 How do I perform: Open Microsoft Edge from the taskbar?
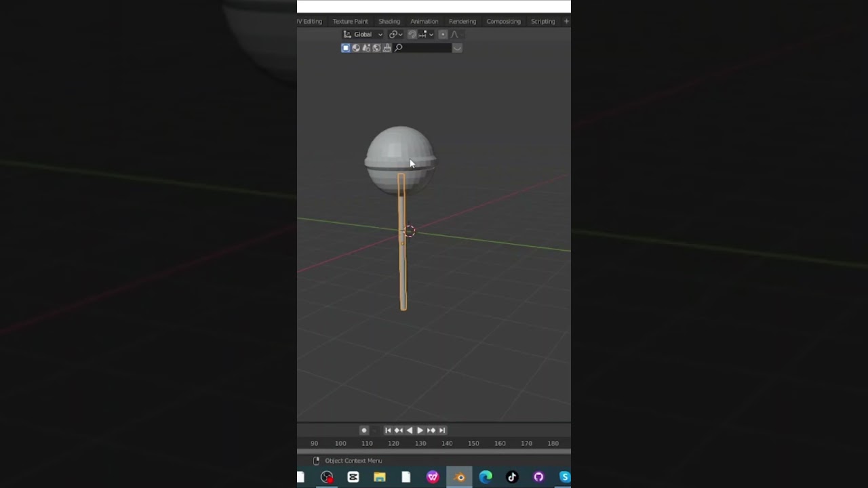pyautogui.click(x=486, y=477)
